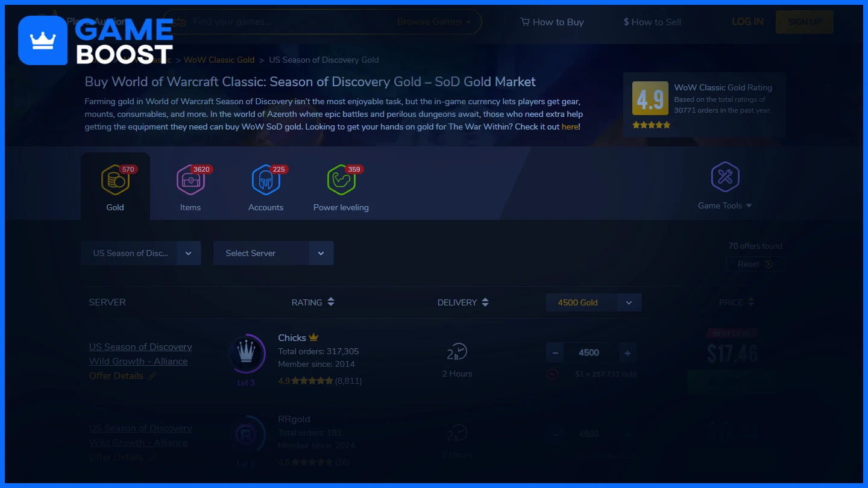The width and height of the screenshot is (868, 488).
Task: Decrease Chicks gold quantity with minus
Action: click(x=555, y=353)
